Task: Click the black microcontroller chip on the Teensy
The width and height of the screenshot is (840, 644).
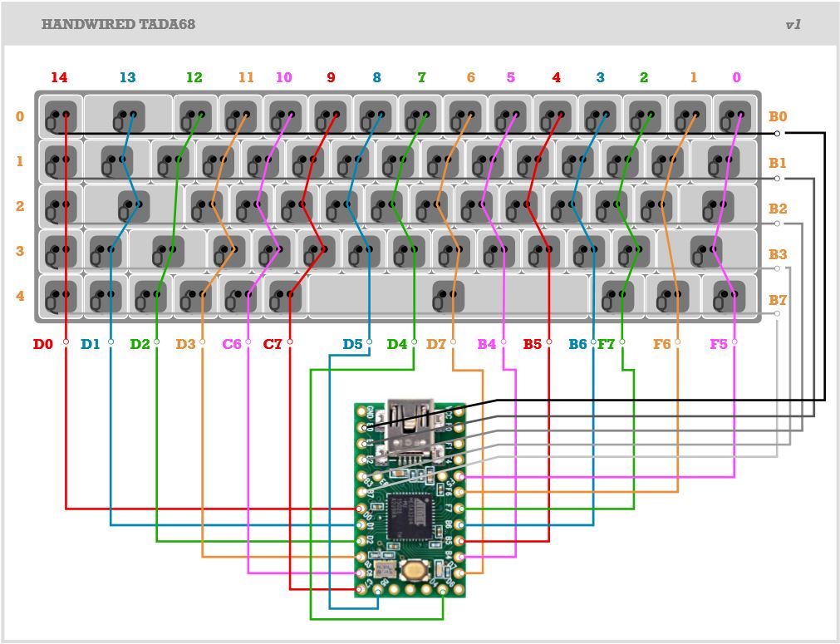Action: click(411, 514)
